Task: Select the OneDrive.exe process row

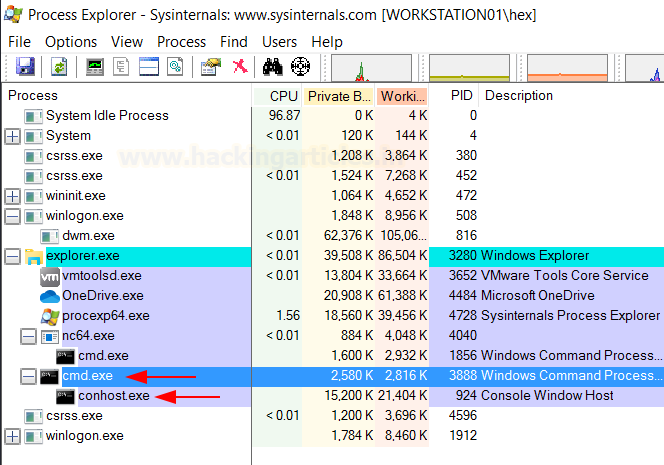Action: click(333, 296)
